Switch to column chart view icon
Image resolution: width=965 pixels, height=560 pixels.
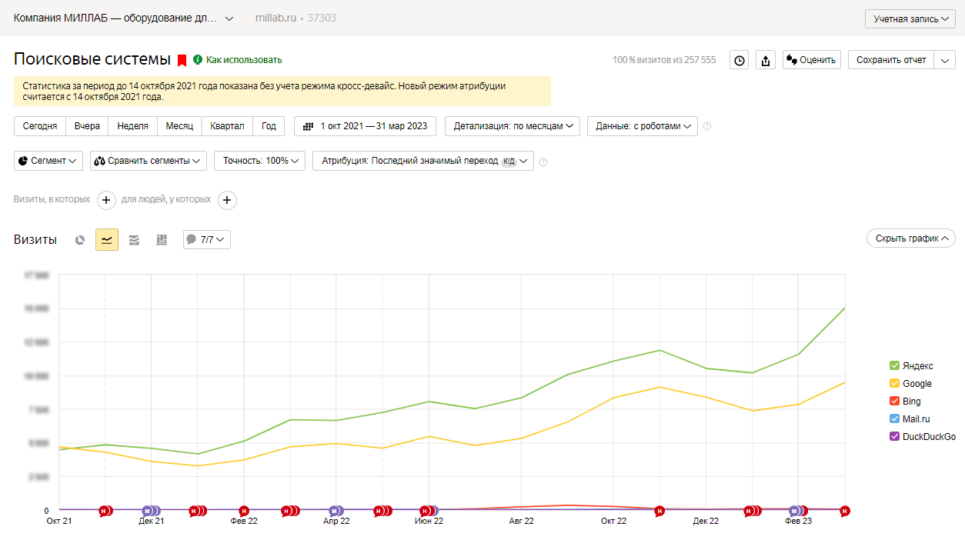click(161, 240)
